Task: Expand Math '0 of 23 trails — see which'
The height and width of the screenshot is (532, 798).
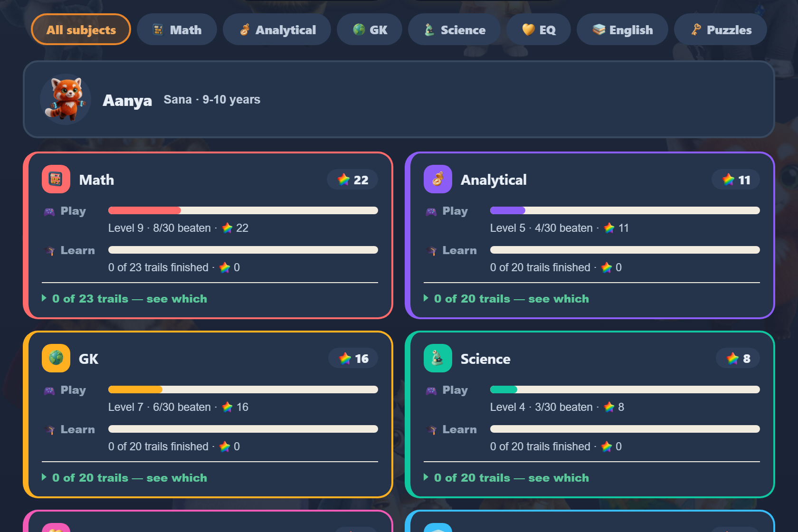Action: (x=124, y=299)
